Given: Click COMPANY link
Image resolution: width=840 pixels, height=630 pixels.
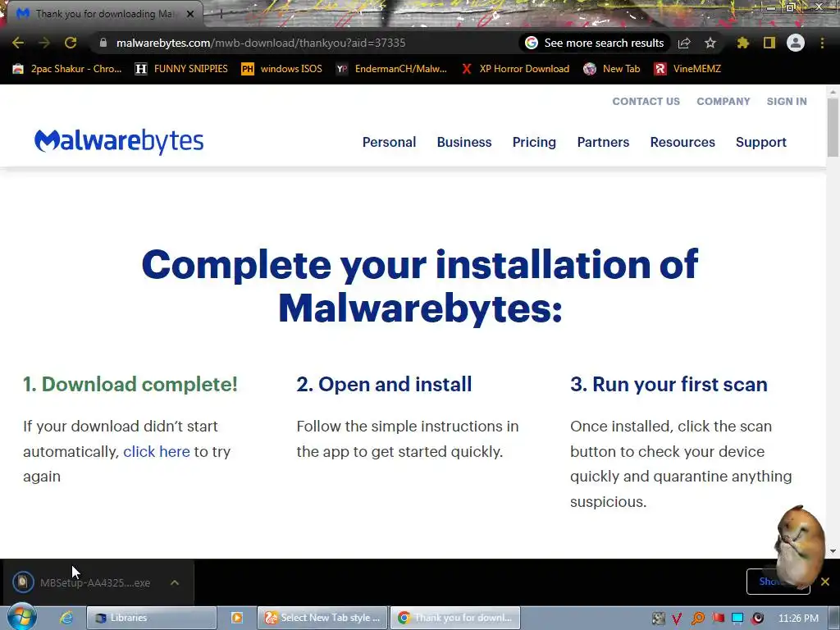Looking at the screenshot, I should [x=724, y=101].
